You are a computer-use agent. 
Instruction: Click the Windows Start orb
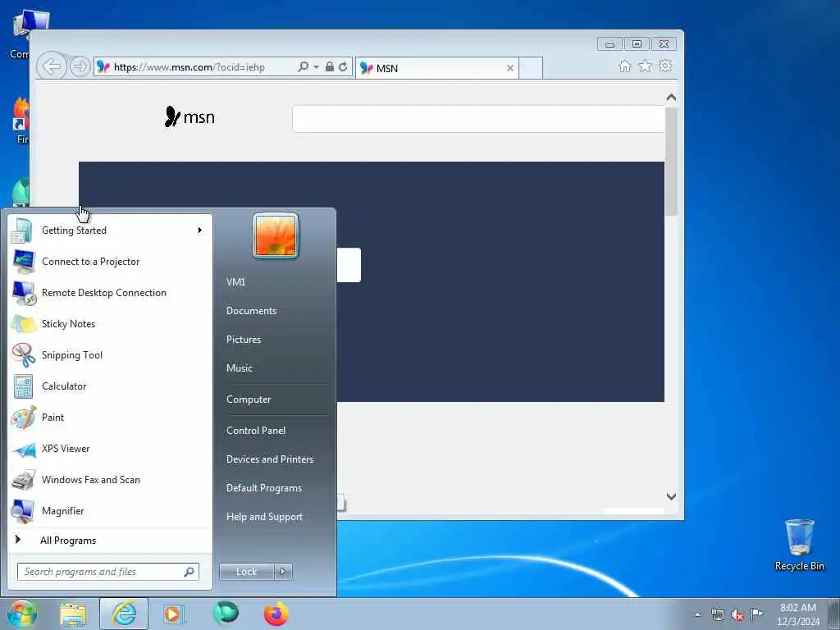pyautogui.click(x=22, y=614)
